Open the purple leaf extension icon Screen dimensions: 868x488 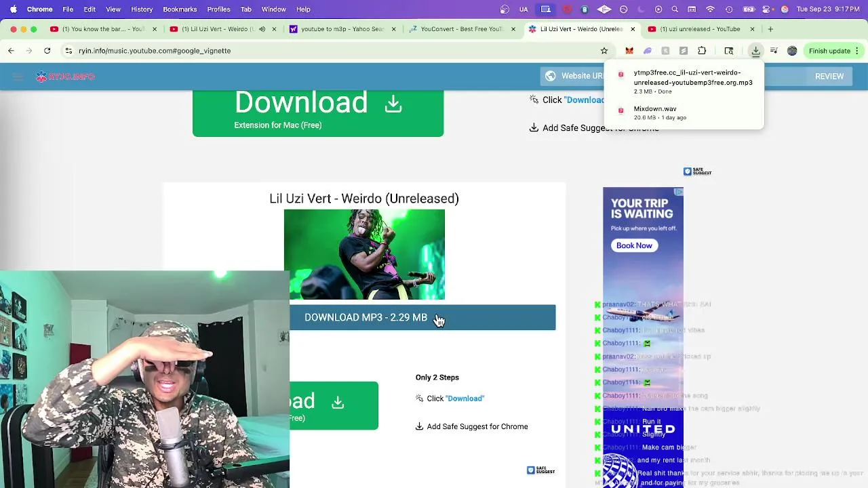pyautogui.click(x=647, y=51)
